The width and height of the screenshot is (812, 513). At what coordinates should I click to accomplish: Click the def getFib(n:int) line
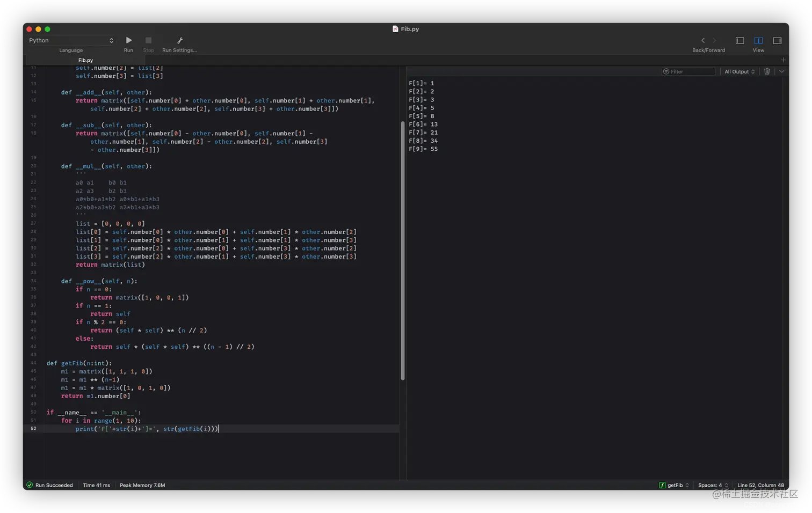[x=79, y=363]
